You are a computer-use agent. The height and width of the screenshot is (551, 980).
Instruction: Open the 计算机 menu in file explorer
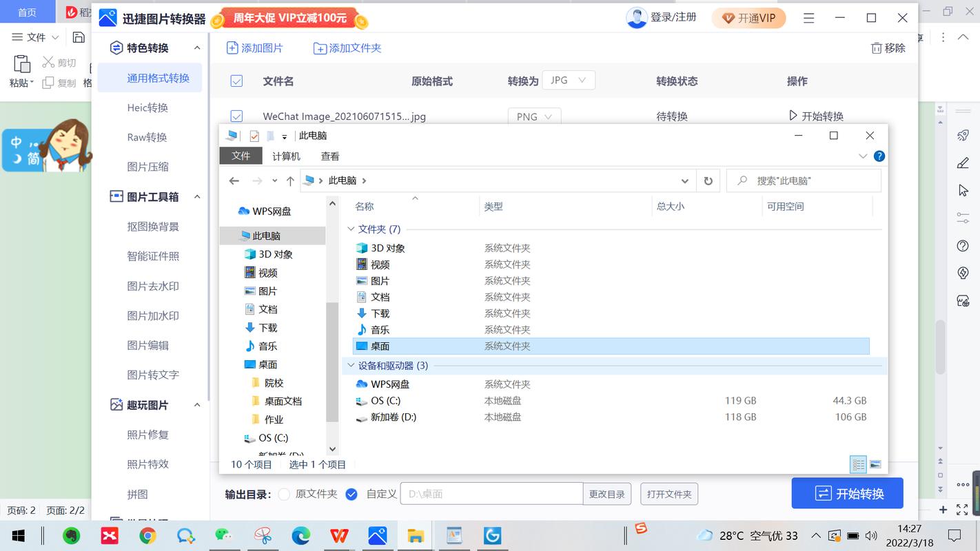click(x=286, y=156)
